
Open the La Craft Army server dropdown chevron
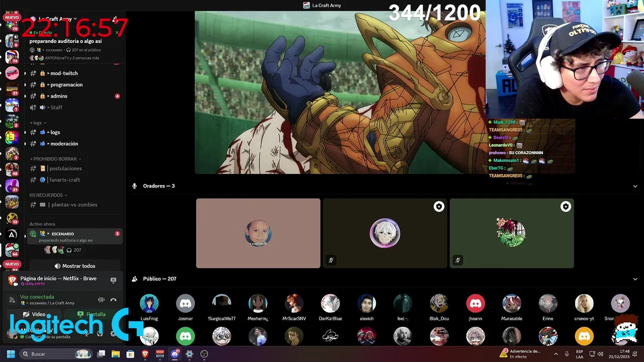pos(75,19)
